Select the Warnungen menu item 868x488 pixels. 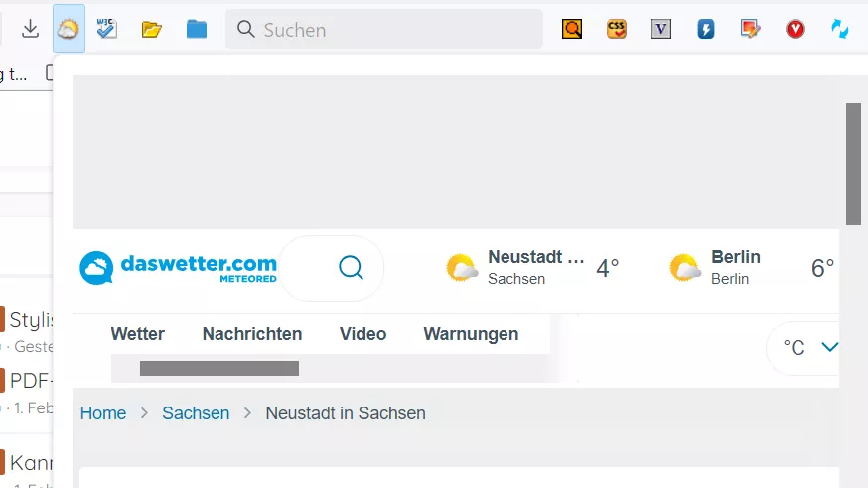[471, 334]
